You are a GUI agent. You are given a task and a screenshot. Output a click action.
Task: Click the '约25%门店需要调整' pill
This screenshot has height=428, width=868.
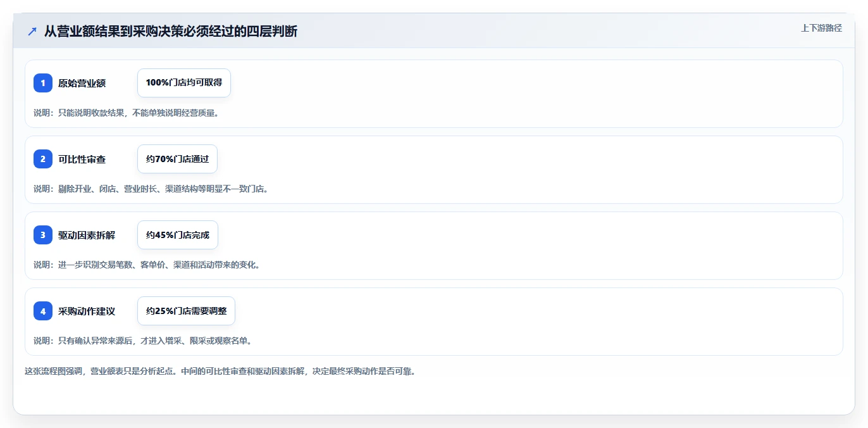[x=186, y=311]
